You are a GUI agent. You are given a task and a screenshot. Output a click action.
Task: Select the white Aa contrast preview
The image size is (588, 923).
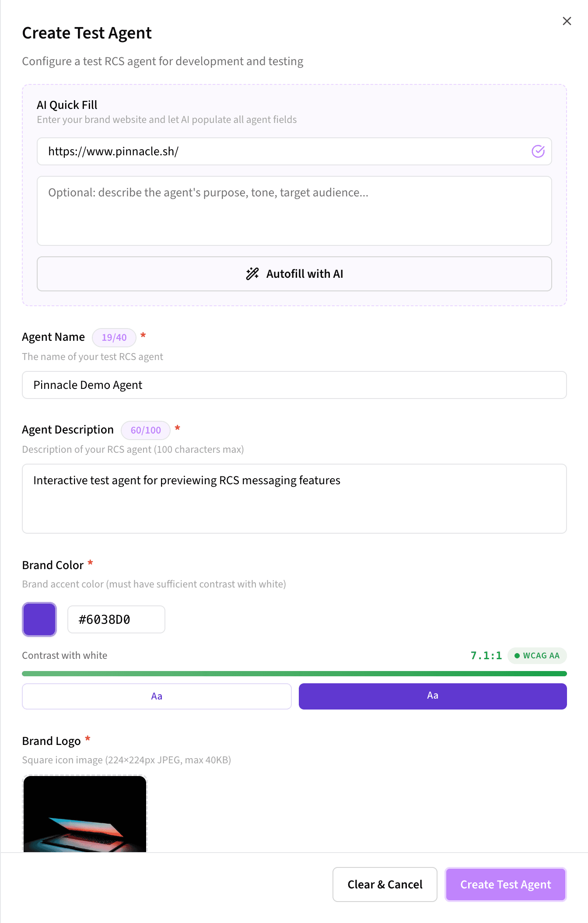click(157, 696)
